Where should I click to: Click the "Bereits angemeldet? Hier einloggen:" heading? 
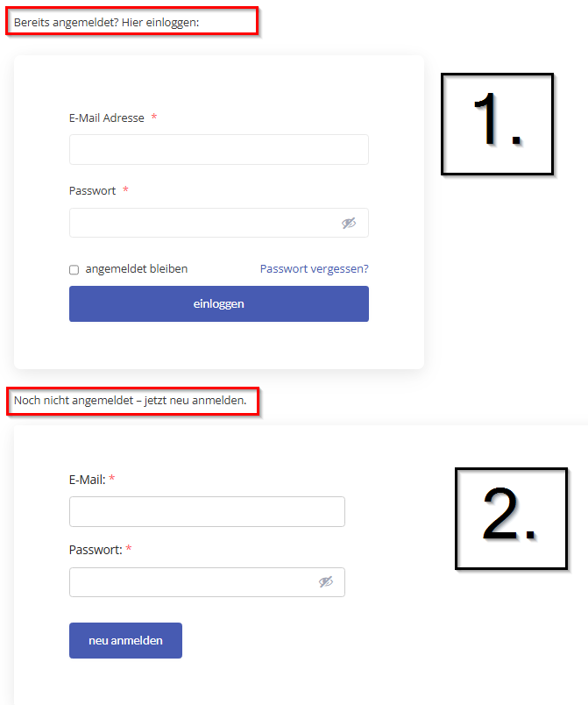click(x=107, y=21)
